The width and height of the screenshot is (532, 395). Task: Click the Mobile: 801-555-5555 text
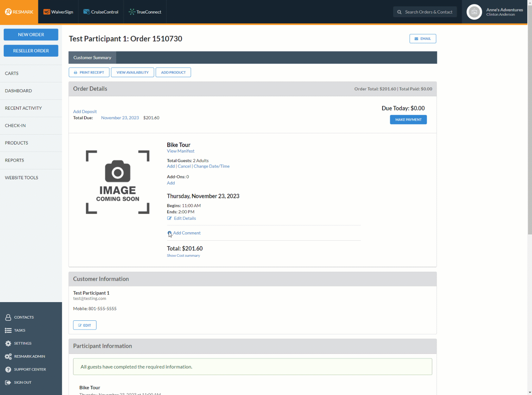tap(95, 309)
